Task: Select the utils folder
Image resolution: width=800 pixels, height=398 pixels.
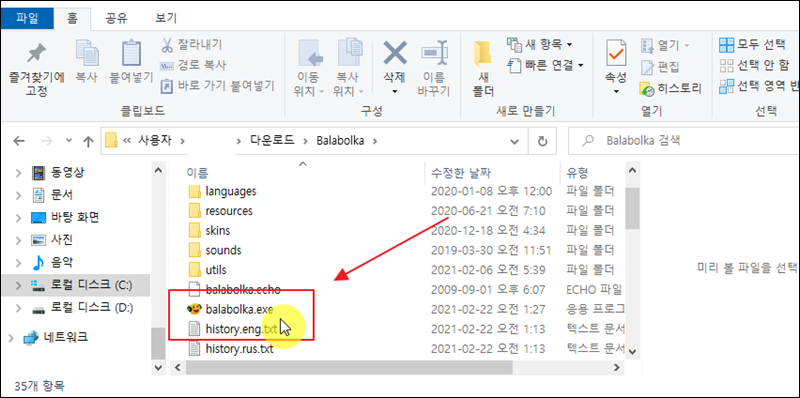Action: pos(216,270)
